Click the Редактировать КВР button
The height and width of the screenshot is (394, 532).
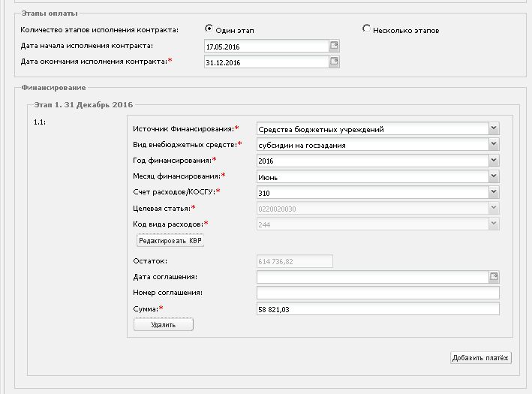click(170, 241)
